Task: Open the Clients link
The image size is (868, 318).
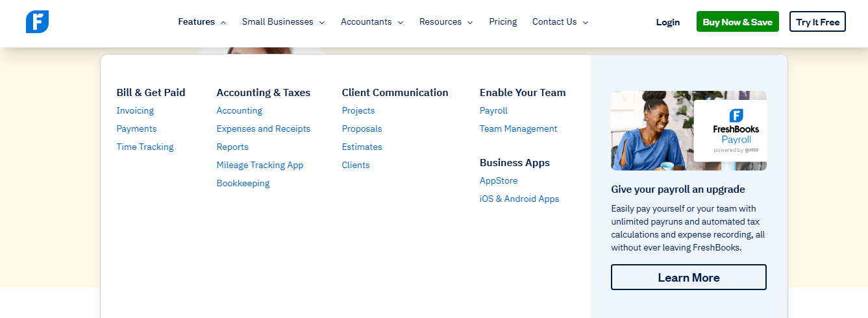Action: point(356,165)
